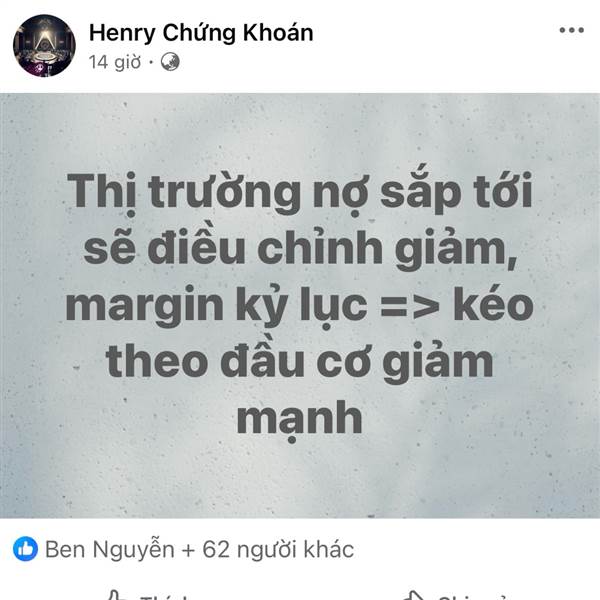Click the line margin kỷ lục => kéo

click(299, 307)
